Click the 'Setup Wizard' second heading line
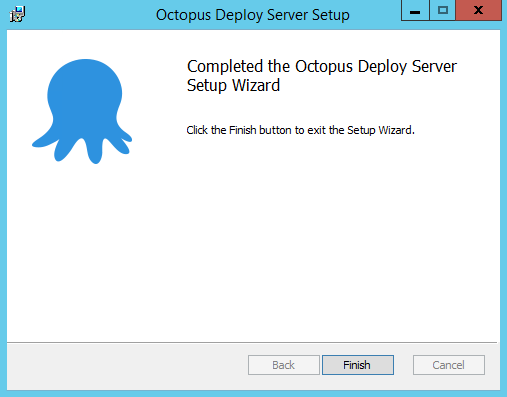The height and width of the screenshot is (397, 507). pyautogui.click(x=233, y=85)
